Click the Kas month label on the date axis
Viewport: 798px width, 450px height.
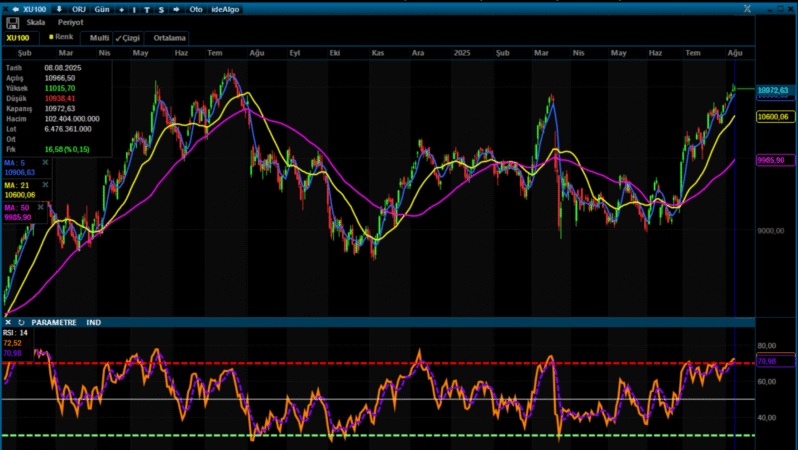click(378, 53)
